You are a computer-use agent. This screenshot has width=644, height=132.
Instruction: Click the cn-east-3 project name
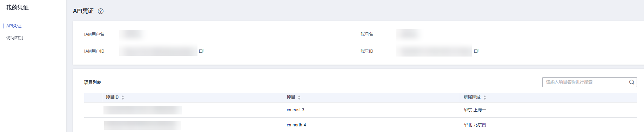coord(295,110)
